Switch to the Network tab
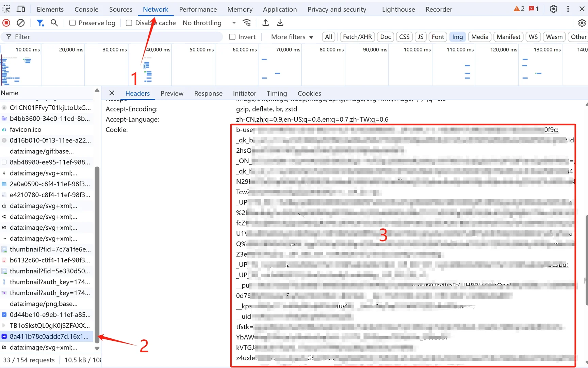The image size is (588, 368). click(x=156, y=9)
